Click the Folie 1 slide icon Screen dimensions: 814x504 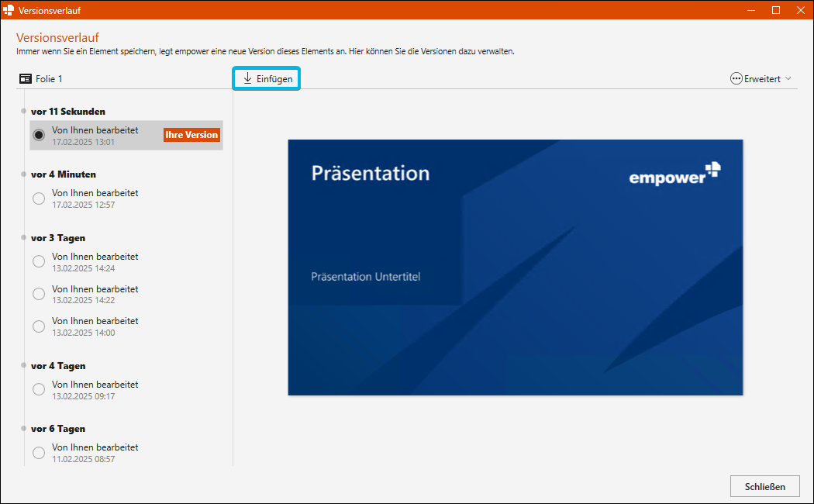[26, 79]
